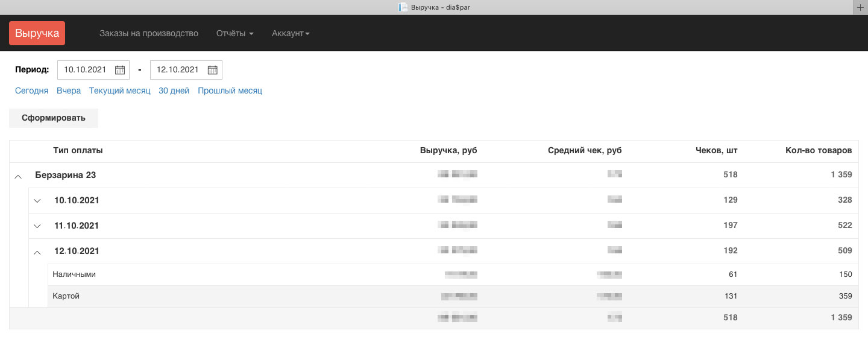Select the Наличными payment row
The width and height of the screenshot is (868, 339).
[x=74, y=274]
